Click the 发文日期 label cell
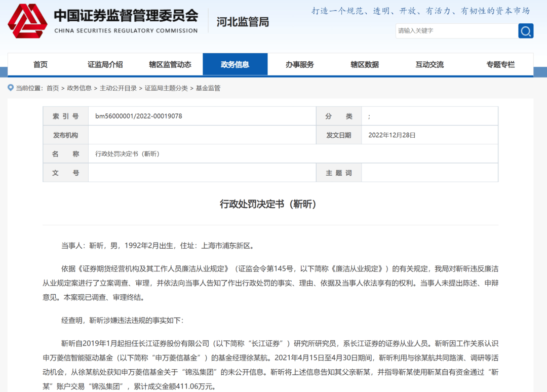 pyautogui.click(x=339, y=135)
